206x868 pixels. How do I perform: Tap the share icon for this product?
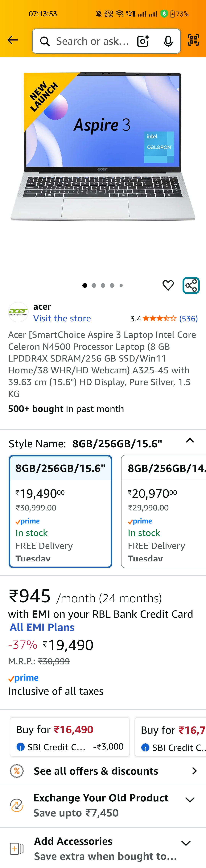click(191, 285)
